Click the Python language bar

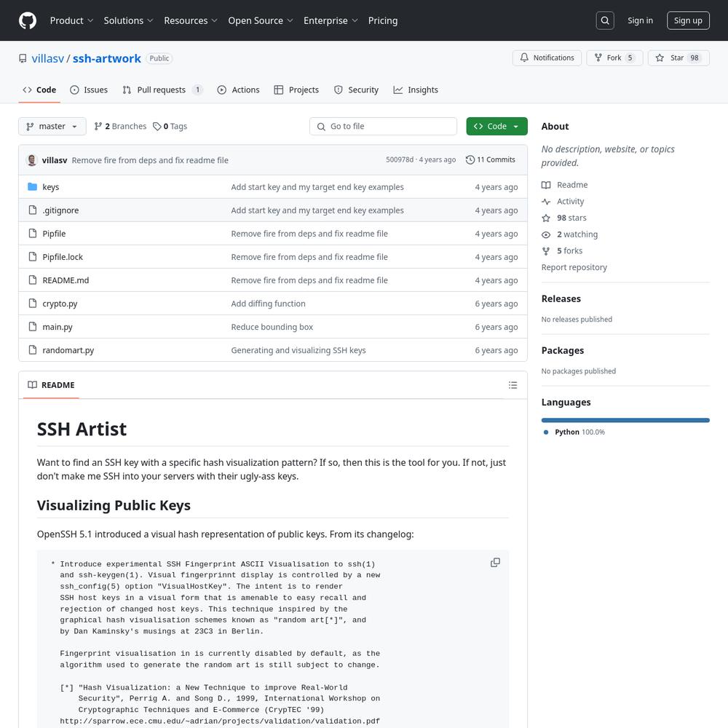click(x=625, y=420)
